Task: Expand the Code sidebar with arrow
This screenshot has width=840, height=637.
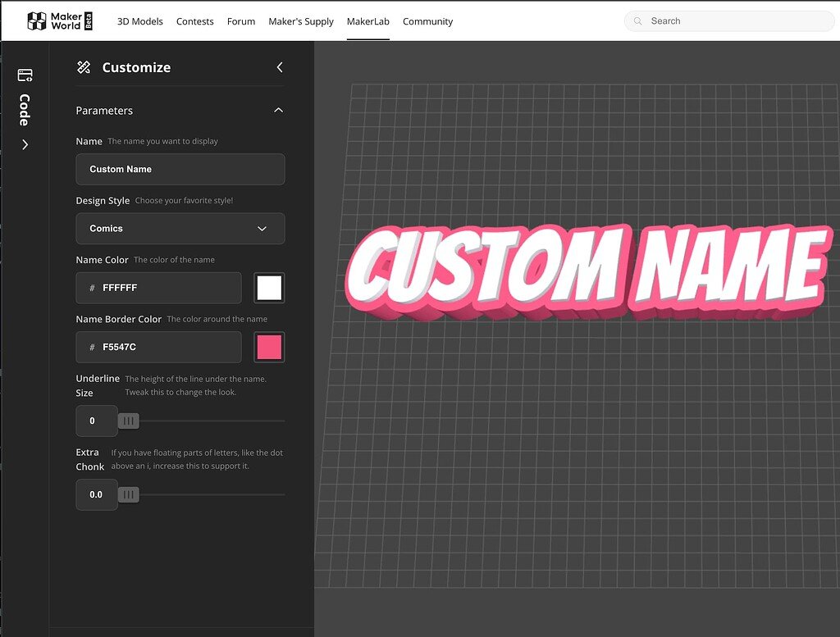Action: (24, 143)
